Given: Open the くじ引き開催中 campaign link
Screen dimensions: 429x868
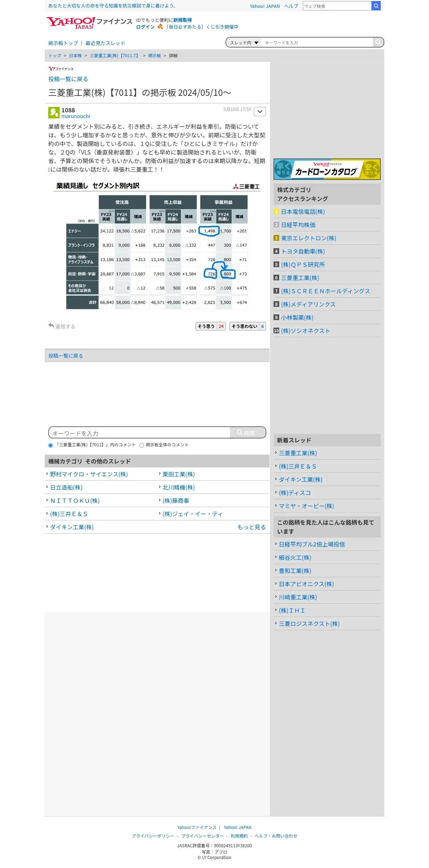Looking at the screenshot, I should tap(202, 27).
